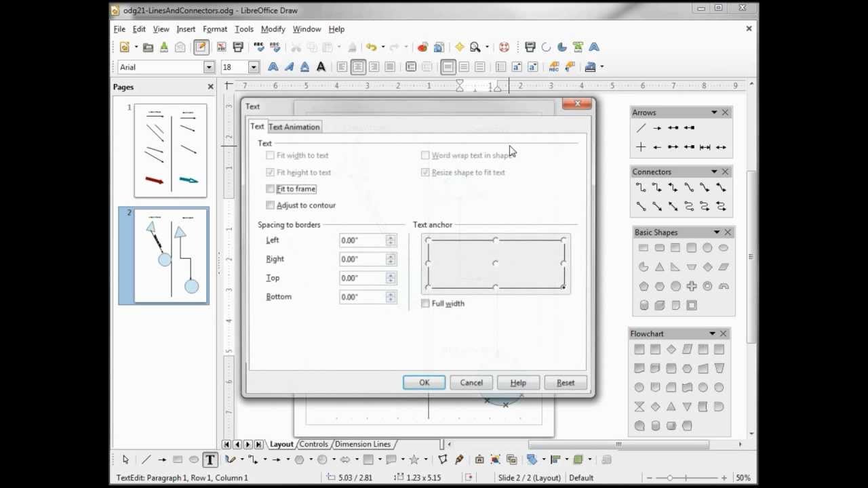Viewport: 868px width, 488px height.
Task: Open the Format menu
Action: (215, 29)
